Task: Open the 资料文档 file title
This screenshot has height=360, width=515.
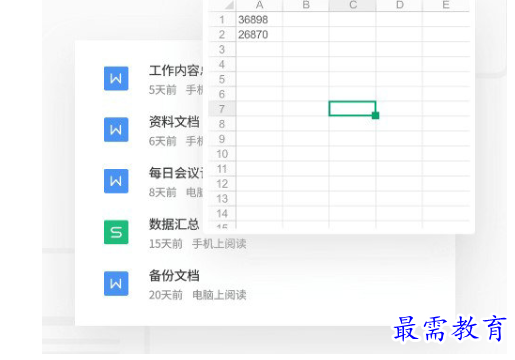Action: (174, 122)
